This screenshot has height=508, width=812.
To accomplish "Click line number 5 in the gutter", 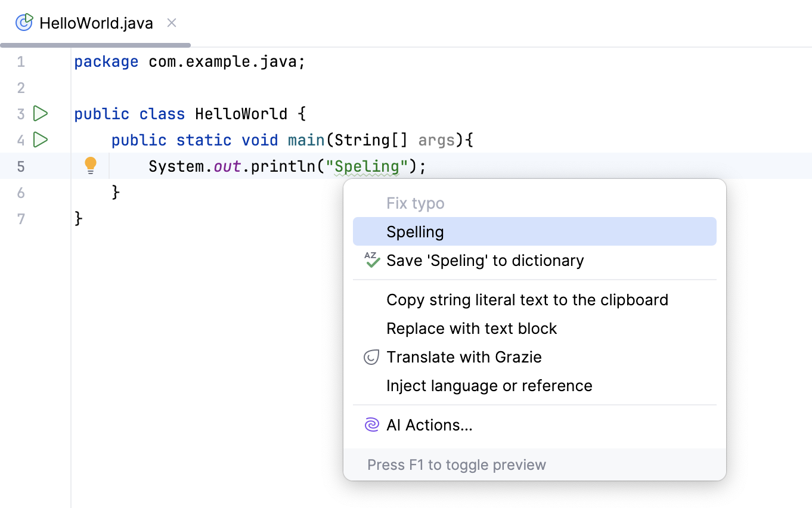I will tap(21, 166).
